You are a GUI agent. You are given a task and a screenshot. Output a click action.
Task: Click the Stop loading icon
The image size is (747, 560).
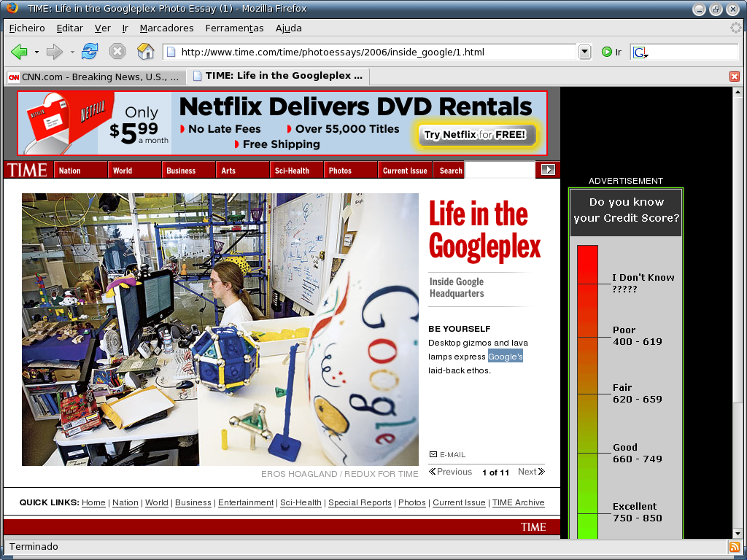click(x=117, y=51)
